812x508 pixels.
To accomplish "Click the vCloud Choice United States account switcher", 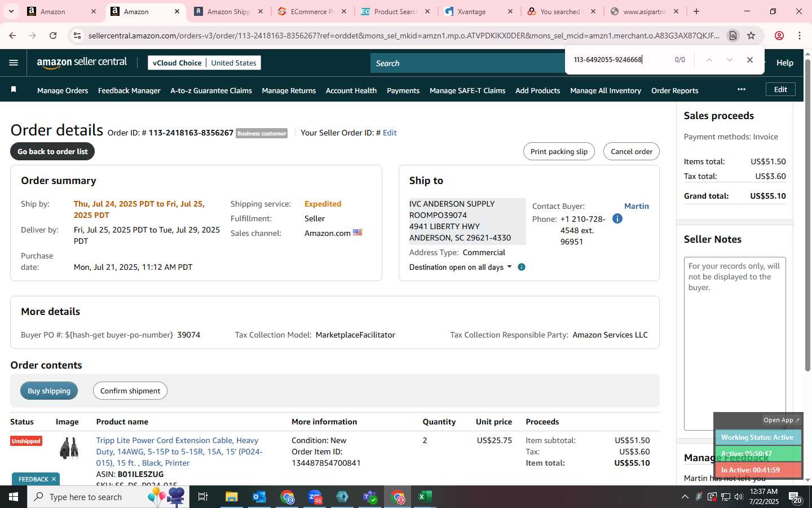I will pos(204,63).
